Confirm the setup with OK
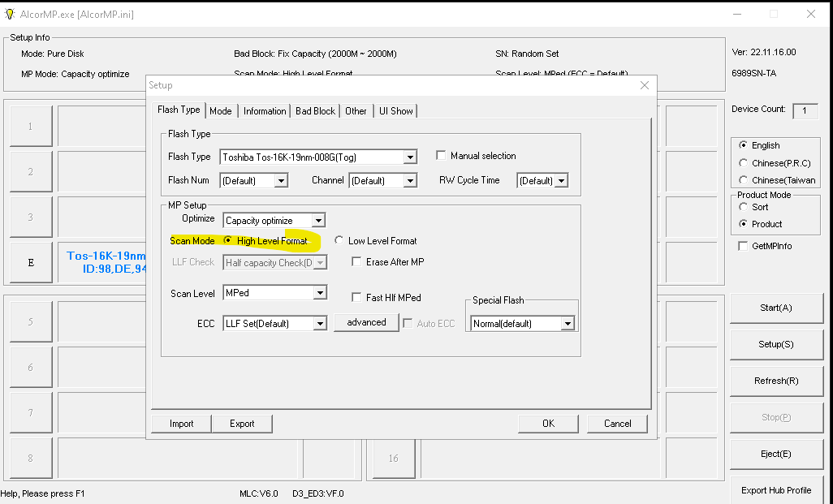 [548, 424]
